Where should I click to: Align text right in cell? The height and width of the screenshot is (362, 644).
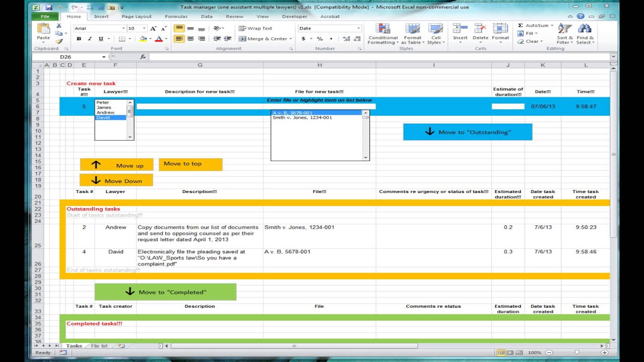coord(201,39)
